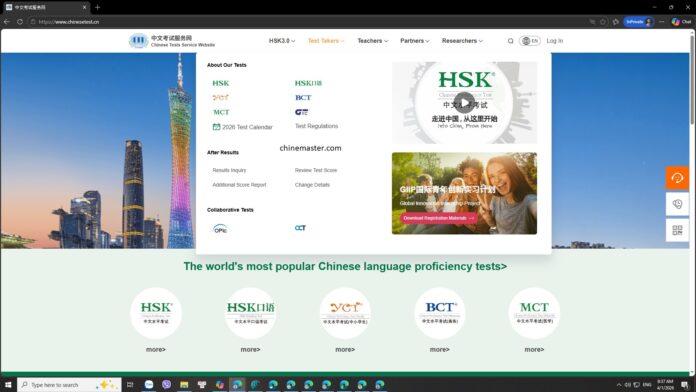The height and width of the screenshot is (392, 696).
Task: Collapse the Test Takers dropdown menu
Action: (326, 41)
